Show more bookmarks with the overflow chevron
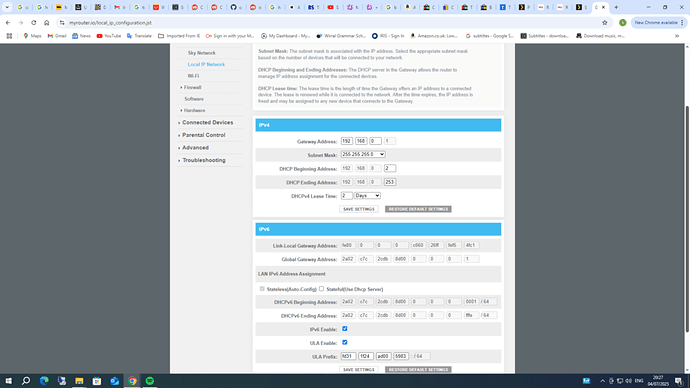The height and width of the screenshot is (388, 690). tap(677, 36)
